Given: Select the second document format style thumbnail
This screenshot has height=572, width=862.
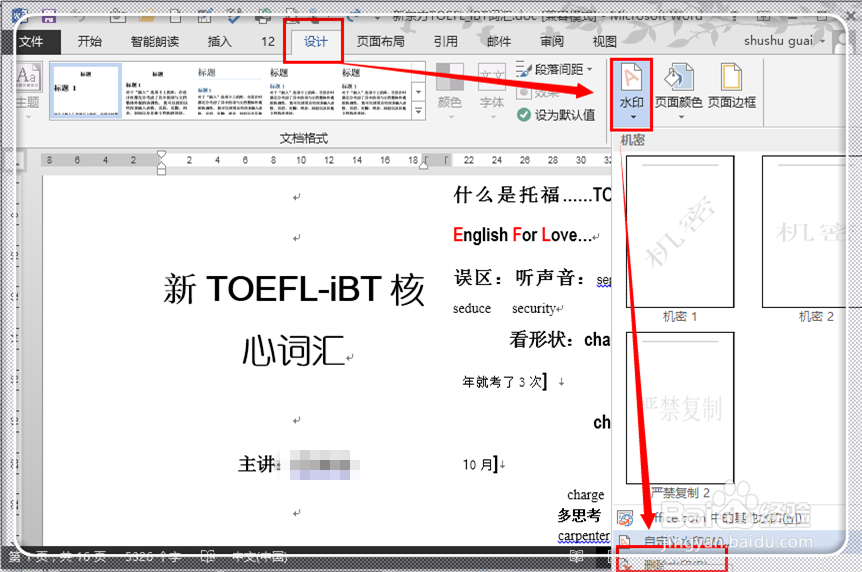Looking at the screenshot, I should coord(157,91).
